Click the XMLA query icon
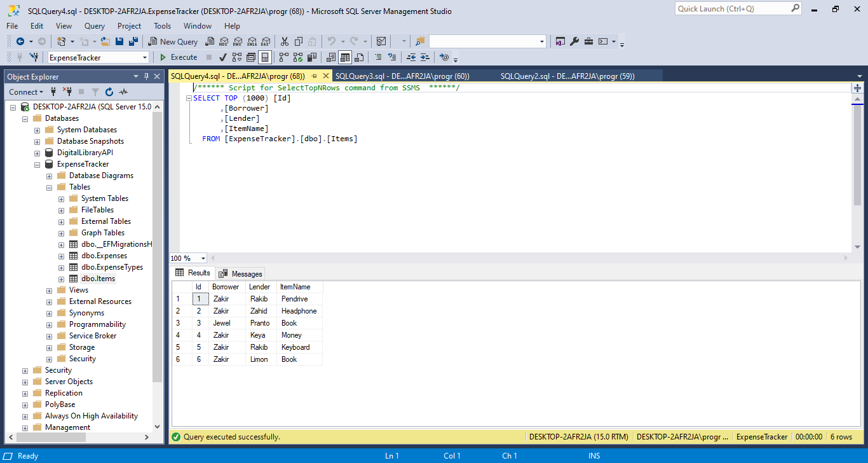The image size is (868, 463). [252, 41]
